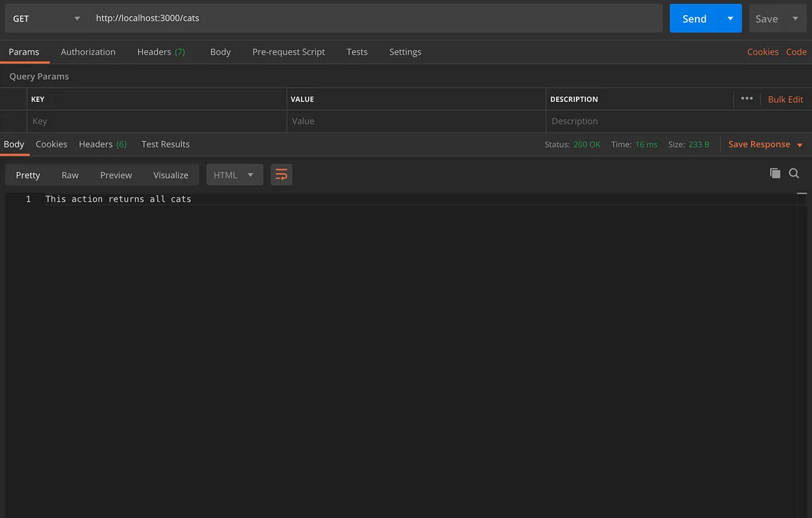Viewport: 812px width, 518px height.
Task: Open the three-dots column options menu
Action: click(746, 99)
